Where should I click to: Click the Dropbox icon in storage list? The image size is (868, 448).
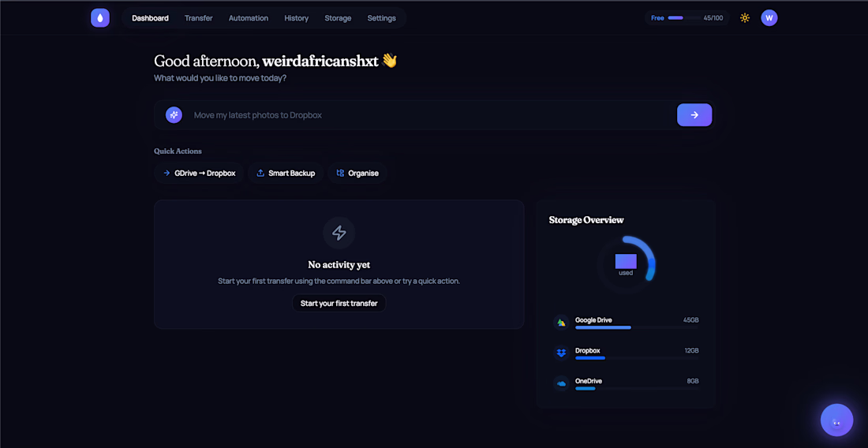561,353
